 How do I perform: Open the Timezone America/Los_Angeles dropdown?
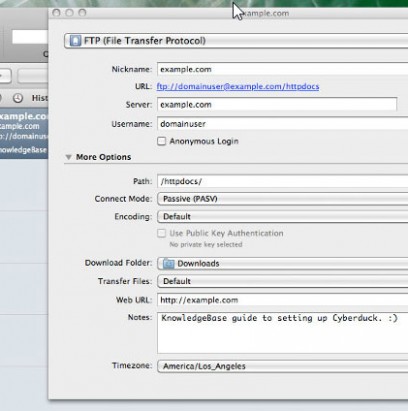283,366
